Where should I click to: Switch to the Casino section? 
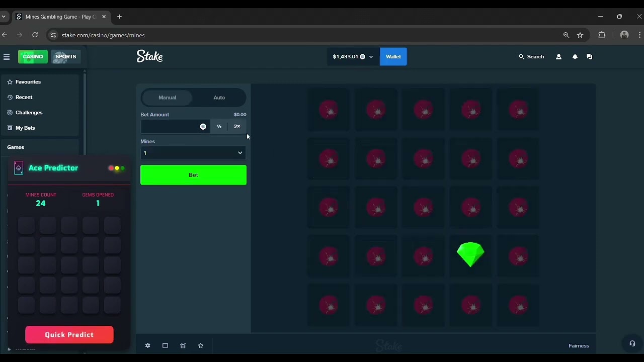tap(33, 57)
